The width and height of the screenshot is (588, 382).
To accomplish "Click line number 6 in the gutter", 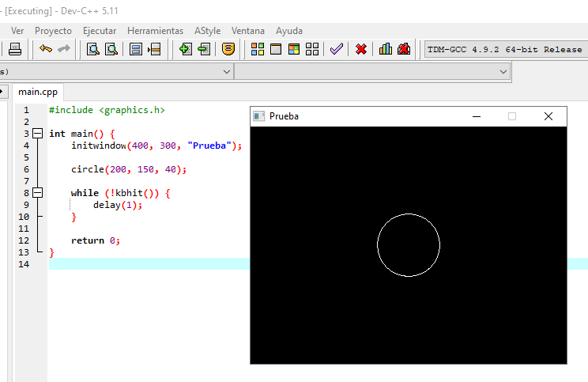I will (x=26, y=169).
